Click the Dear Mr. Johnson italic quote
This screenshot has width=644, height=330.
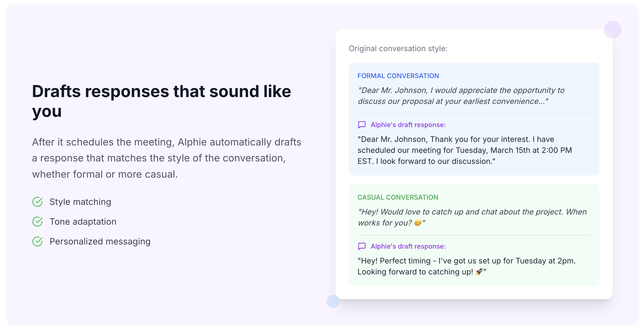coord(461,96)
